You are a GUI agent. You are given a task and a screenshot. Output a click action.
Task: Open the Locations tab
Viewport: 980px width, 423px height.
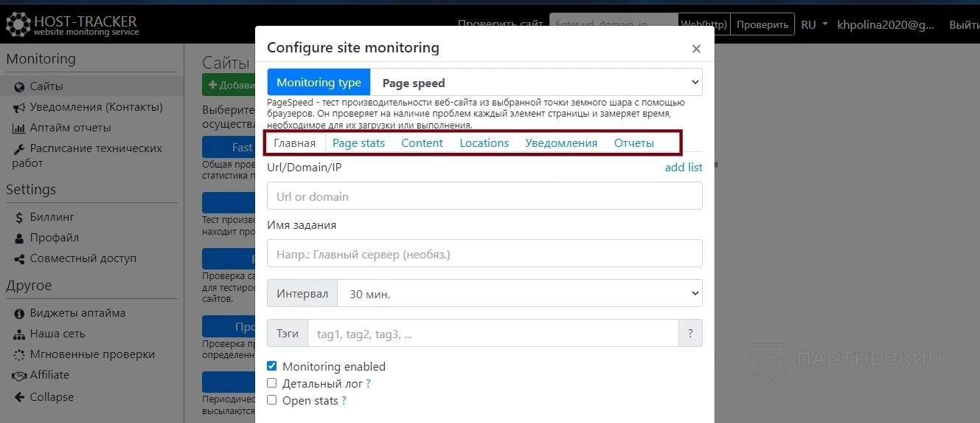pos(484,143)
